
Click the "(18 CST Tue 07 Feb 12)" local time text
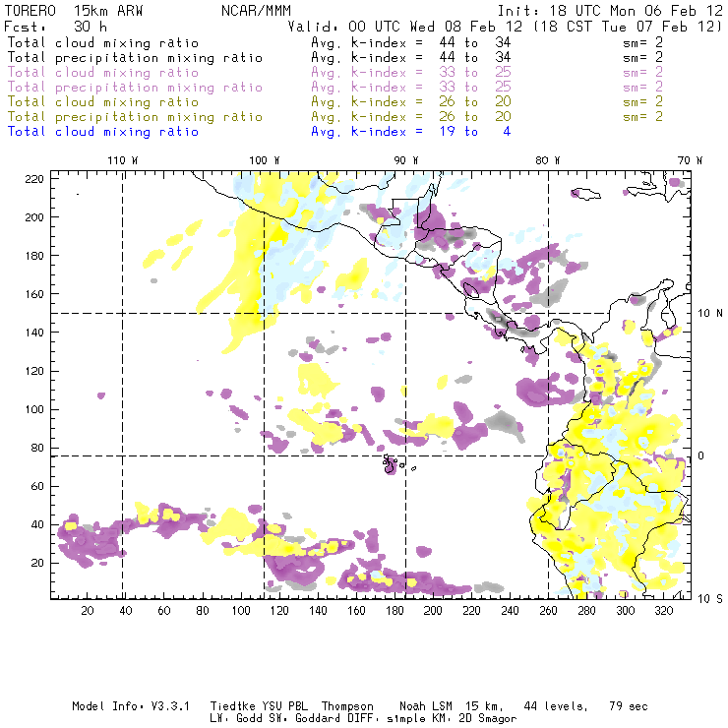click(x=628, y=27)
